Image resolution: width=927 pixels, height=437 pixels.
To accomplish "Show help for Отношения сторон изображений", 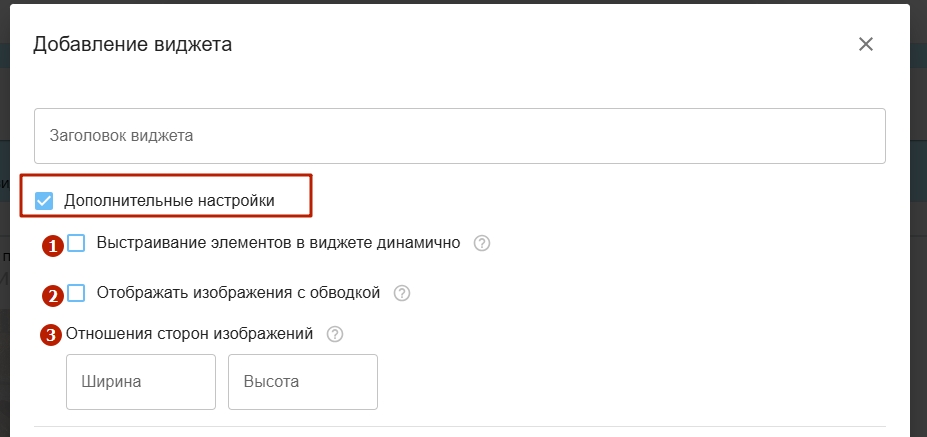I will pyautogui.click(x=335, y=334).
